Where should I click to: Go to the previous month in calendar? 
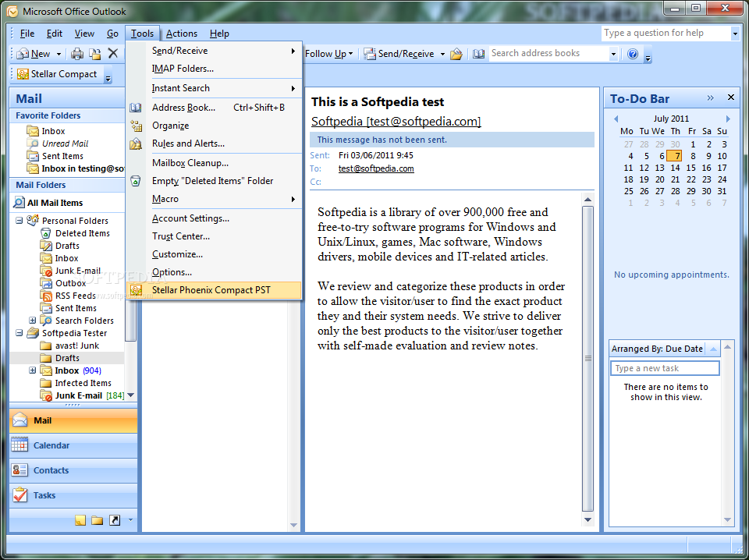point(616,119)
